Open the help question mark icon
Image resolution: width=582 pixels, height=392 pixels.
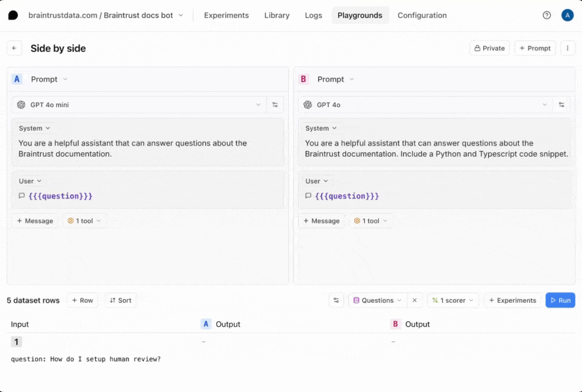click(547, 15)
